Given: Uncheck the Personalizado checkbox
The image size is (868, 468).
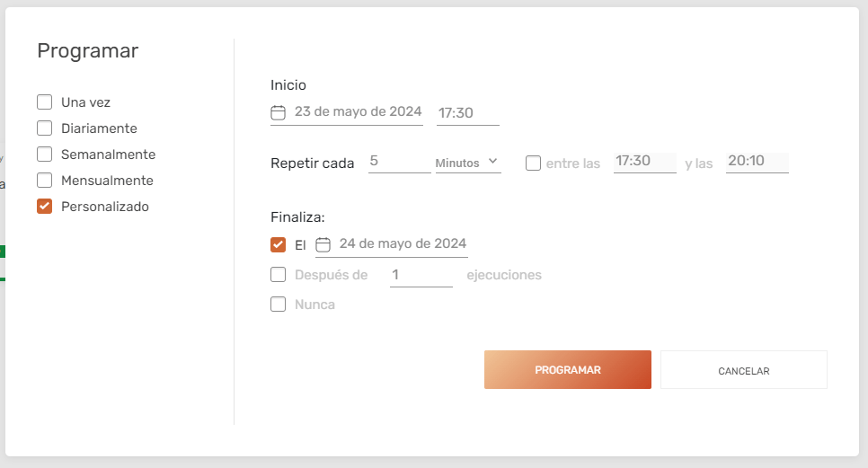Looking at the screenshot, I should coord(44,207).
